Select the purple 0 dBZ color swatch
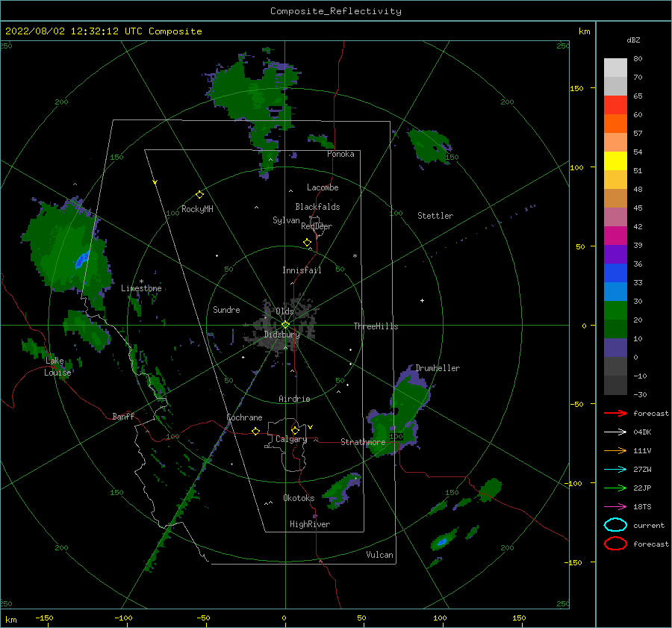672x628 pixels. point(615,347)
